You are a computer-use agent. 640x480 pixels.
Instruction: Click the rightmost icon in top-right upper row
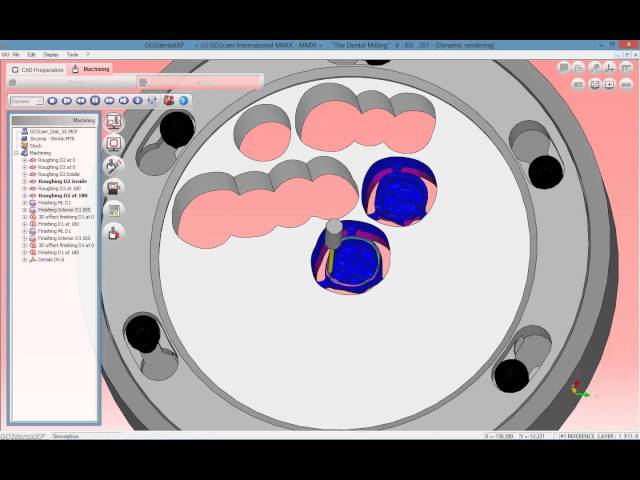click(x=626, y=68)
